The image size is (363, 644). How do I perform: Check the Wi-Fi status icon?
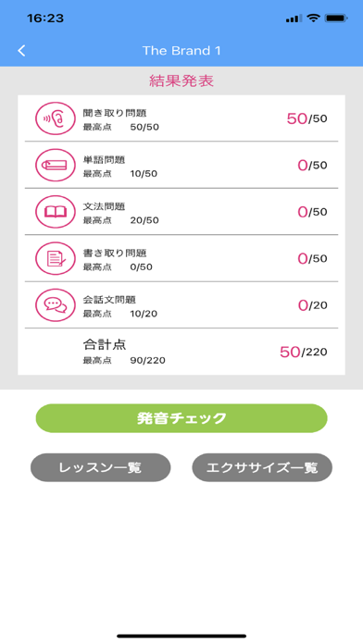click(314, 19)
